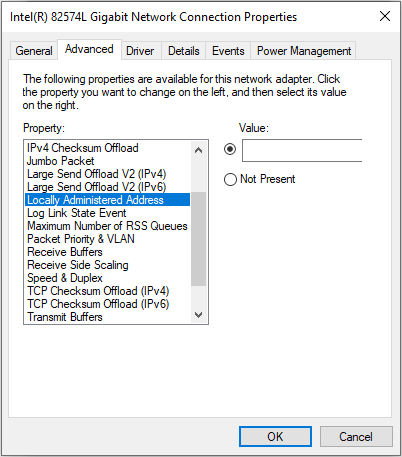Click the property list scroll down arrow

point(199,315)
